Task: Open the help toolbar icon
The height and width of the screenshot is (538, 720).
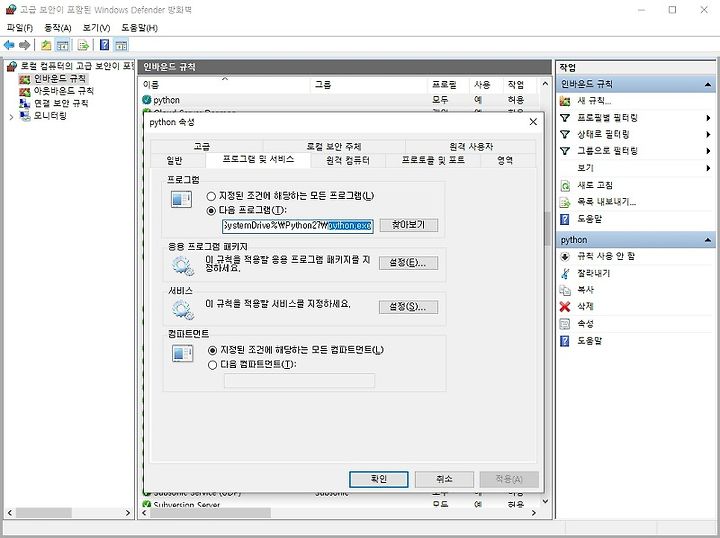Action: point(105,45)
